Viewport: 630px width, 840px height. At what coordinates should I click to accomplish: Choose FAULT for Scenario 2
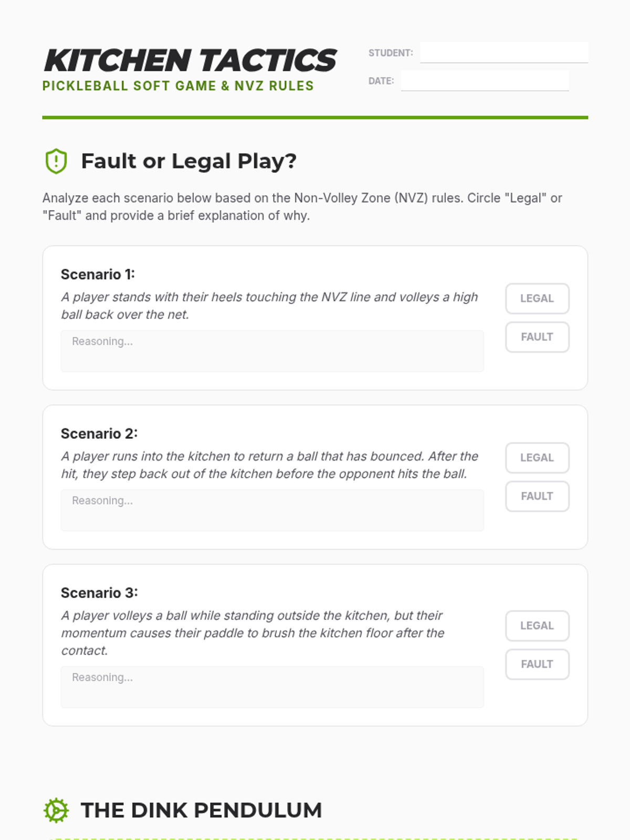pyautogui.click(x=537, y=496)
